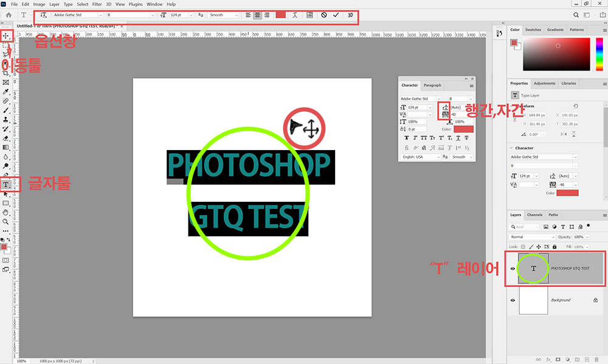Open the layer Kind filter dropdown
Image resolution: width=608 pixels, height=364 pixels.
525,227
